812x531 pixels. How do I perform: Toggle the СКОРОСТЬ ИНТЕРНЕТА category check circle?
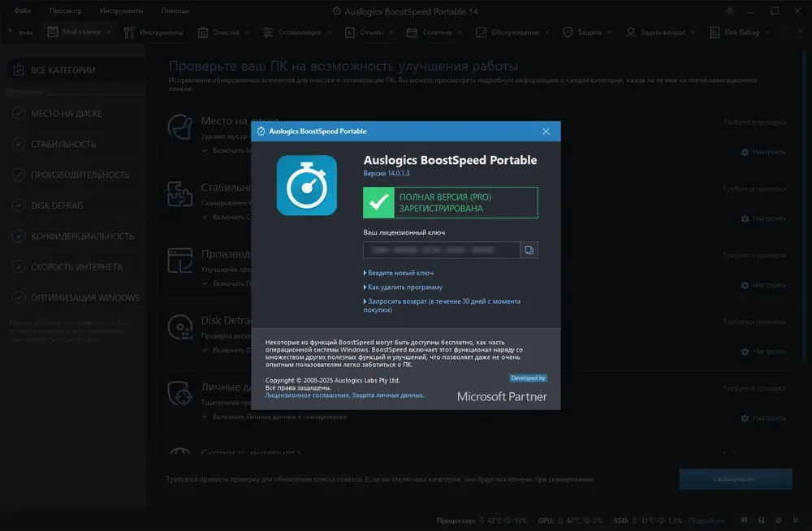(x=19, y=267)
